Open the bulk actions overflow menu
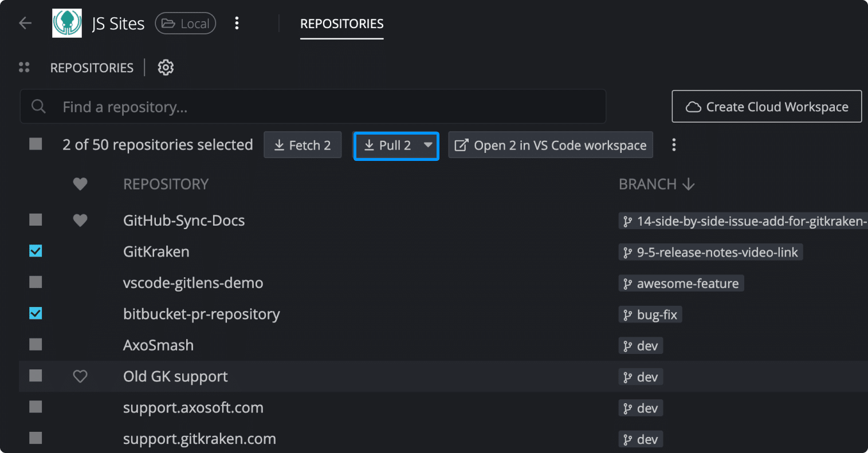Image resolution: width=868 pixels, height=453 pixels. tap(674, 145)
